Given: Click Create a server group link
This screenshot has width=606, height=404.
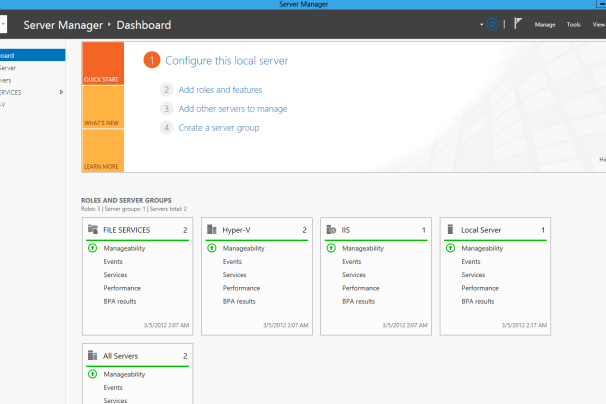Looking at the screenshot, I should pyautogui.click(x=219, y=128).
